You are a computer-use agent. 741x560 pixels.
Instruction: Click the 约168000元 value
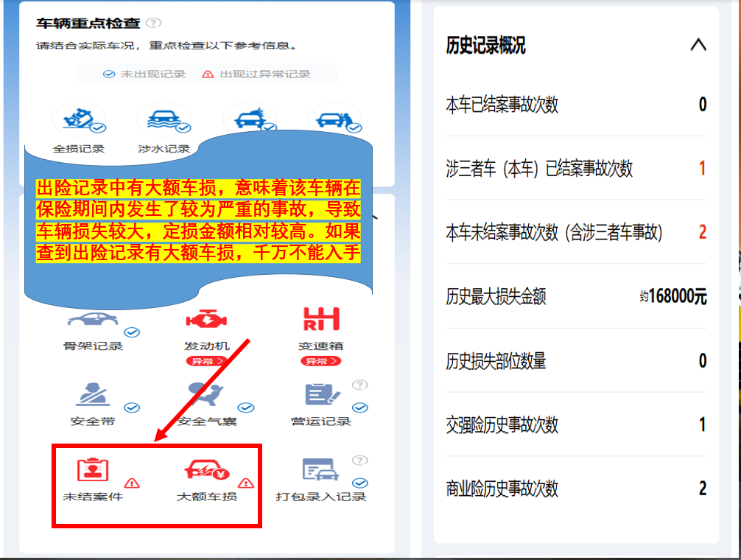tap(673, 297)
